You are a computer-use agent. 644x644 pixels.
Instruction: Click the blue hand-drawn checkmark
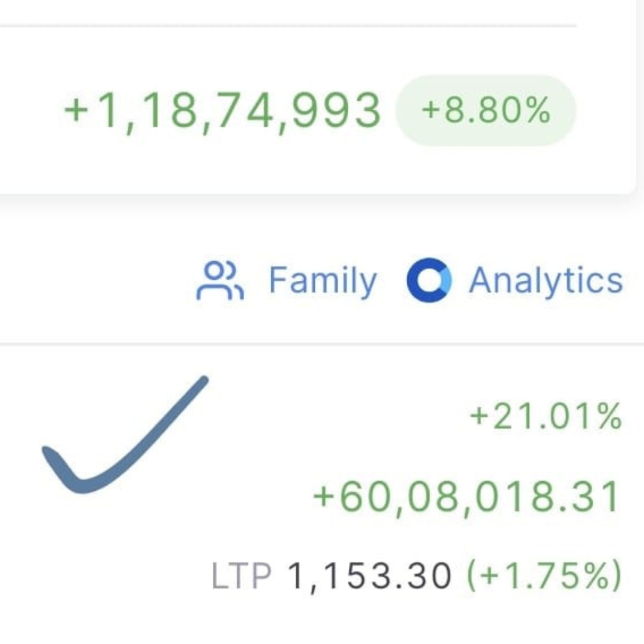(125, 434)
